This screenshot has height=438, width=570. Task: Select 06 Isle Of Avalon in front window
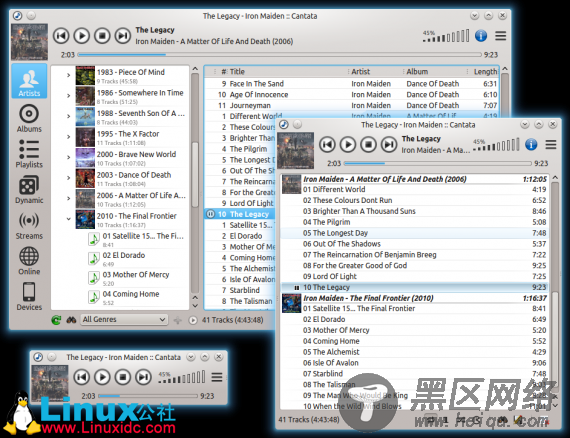click(414, 363)
